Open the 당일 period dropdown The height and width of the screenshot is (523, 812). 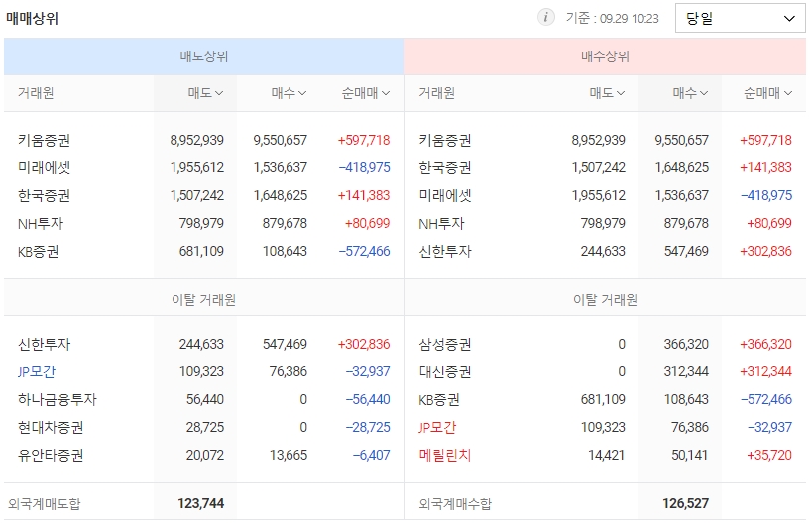[x=740, y=18]
